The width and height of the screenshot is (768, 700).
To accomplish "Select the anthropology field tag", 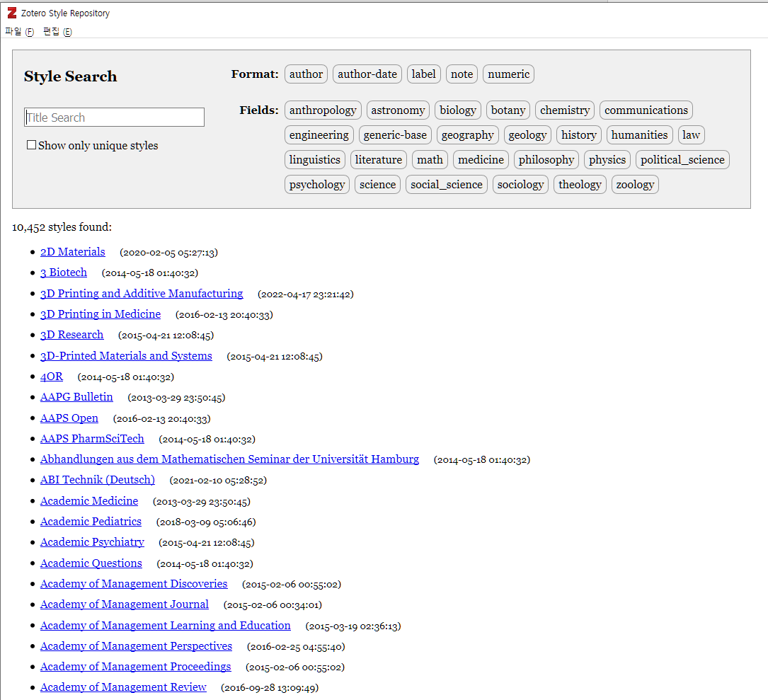I will pos(323,110).
